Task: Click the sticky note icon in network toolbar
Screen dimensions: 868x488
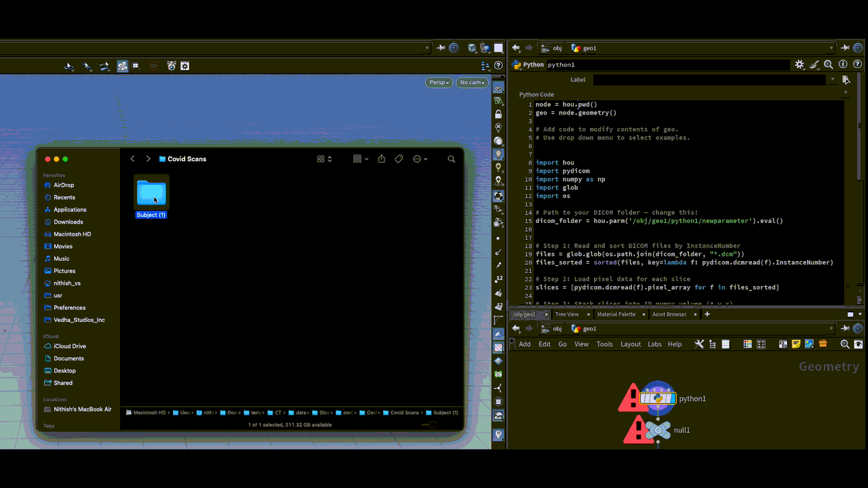Action: tap(796, 344)
